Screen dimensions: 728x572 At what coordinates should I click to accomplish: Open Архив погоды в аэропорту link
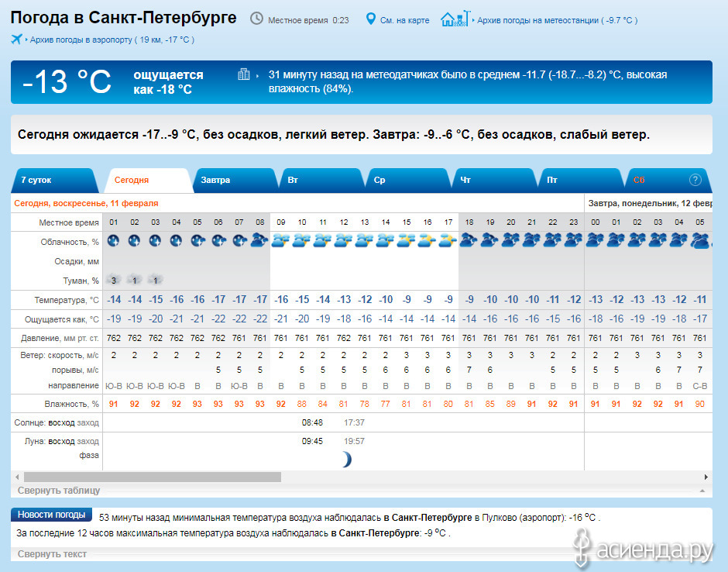112,40
